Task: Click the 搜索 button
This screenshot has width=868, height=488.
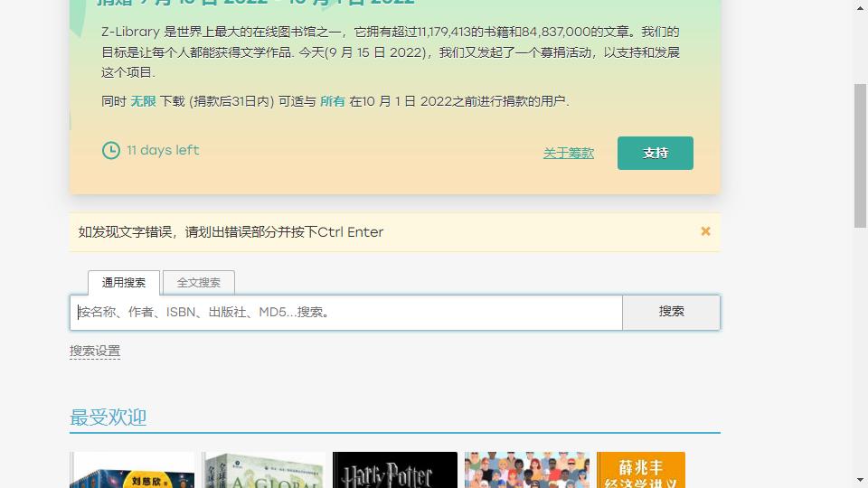Action: [671, 313]
